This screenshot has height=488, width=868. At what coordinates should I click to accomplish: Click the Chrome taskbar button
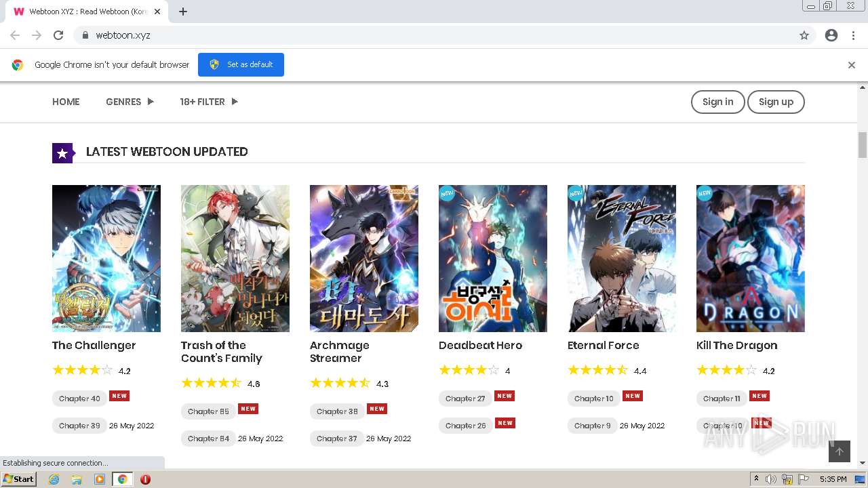(x=123, y=479)
